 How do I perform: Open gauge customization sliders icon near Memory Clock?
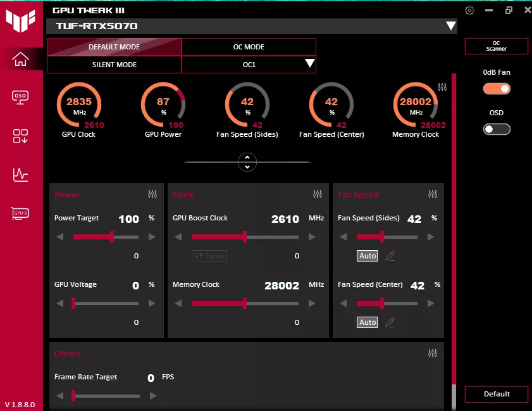[x=442, y=87]
